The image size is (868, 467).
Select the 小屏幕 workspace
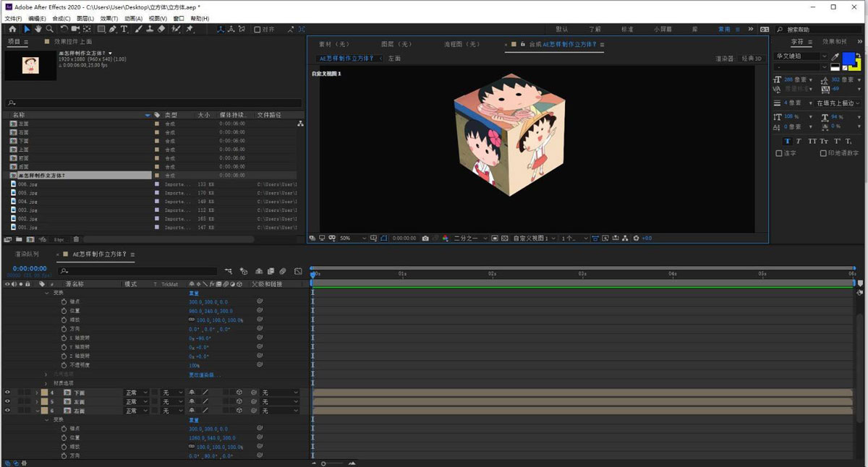[x=663, y=30]
